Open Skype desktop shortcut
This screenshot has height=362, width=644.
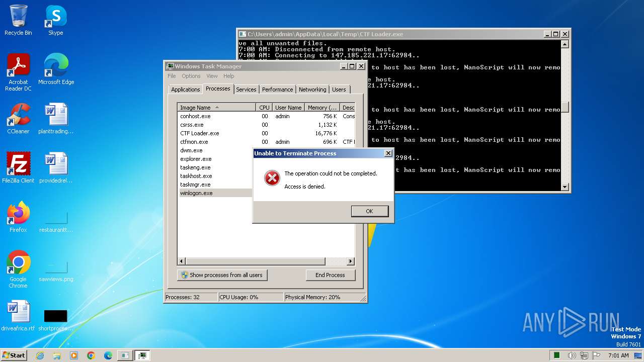point(55,20)
